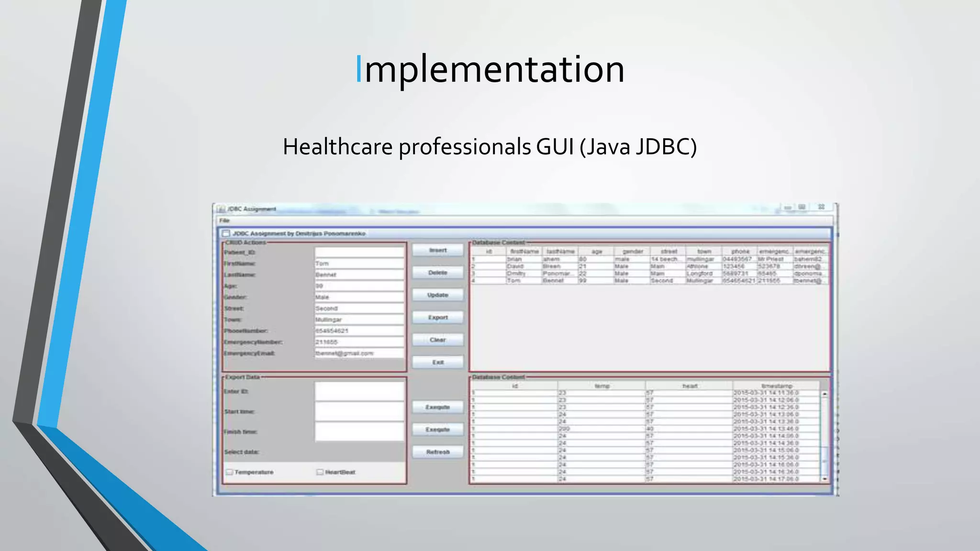This screenshot has height=551, width=980.
Task: Select the 'Breen' lastName cell
Action: coord(560,266)
